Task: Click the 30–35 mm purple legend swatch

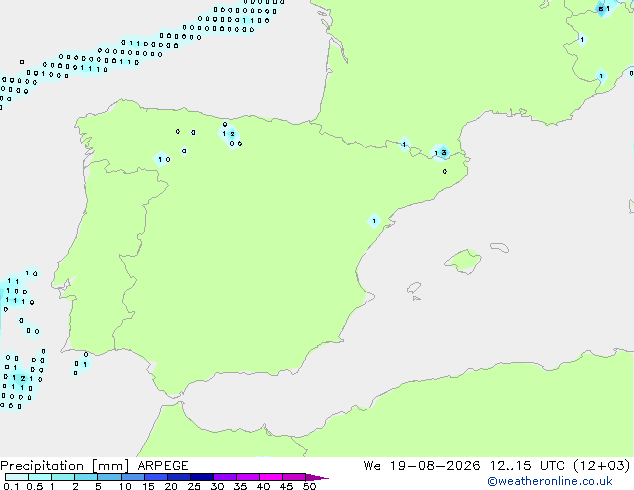Action: [224, 477]
